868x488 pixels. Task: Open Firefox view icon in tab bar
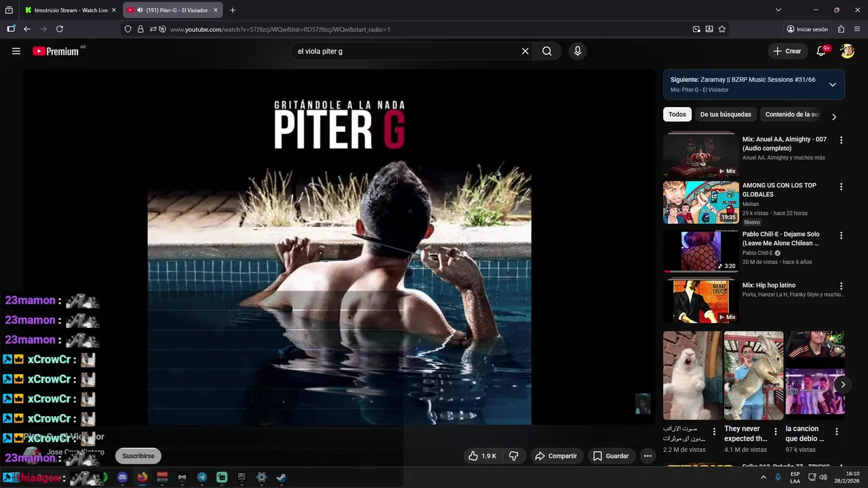tap(9, 10)
